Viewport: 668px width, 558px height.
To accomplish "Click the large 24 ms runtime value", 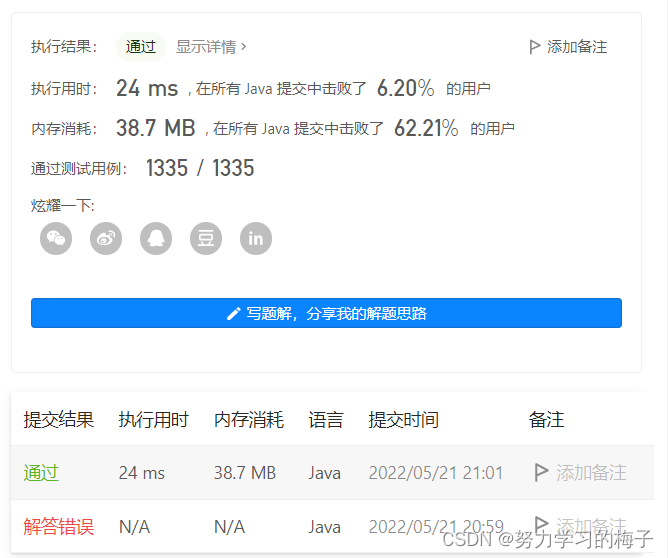I will 147,88.
